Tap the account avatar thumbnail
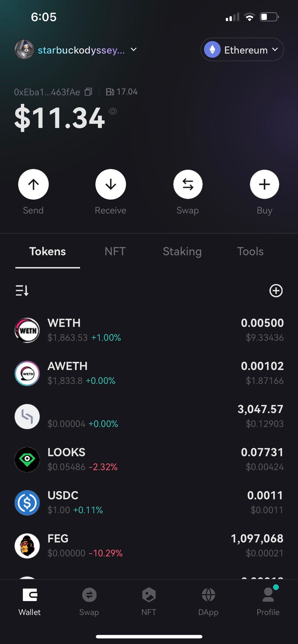The image size is (298, 644). (x=24, y=49)
